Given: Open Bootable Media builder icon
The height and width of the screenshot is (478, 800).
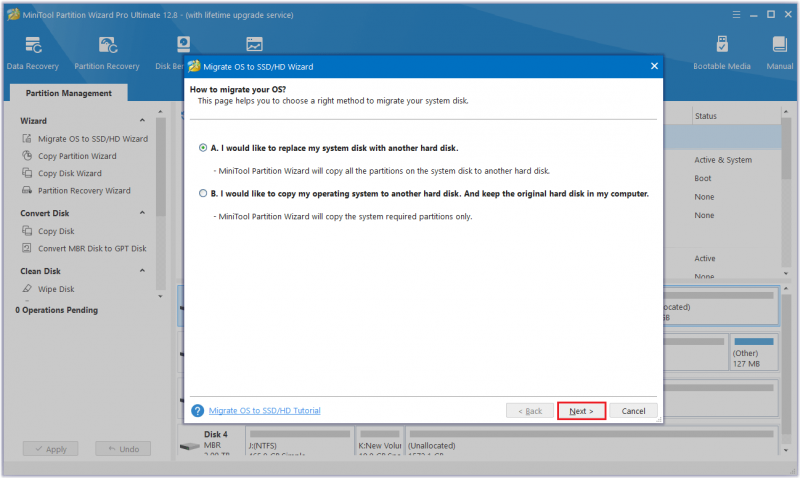Looking at the screenshot, I should [721, 44].
